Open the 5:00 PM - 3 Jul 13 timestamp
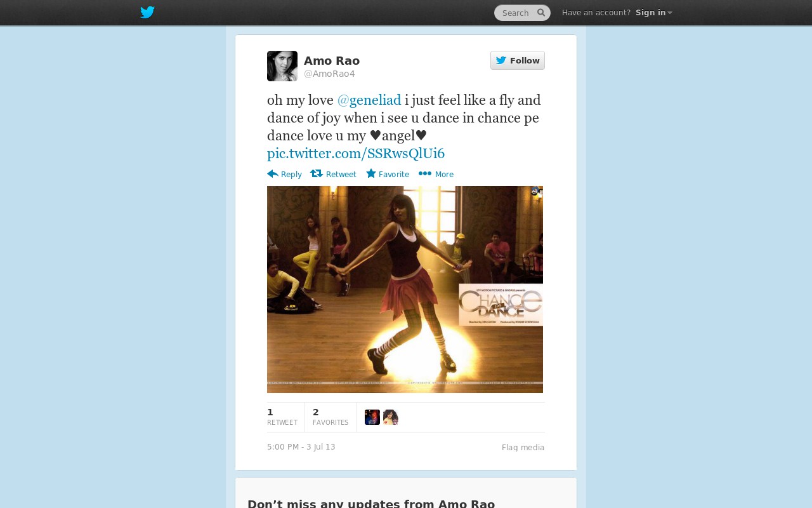Screen dimensions: 812x508 coord(301,447)
